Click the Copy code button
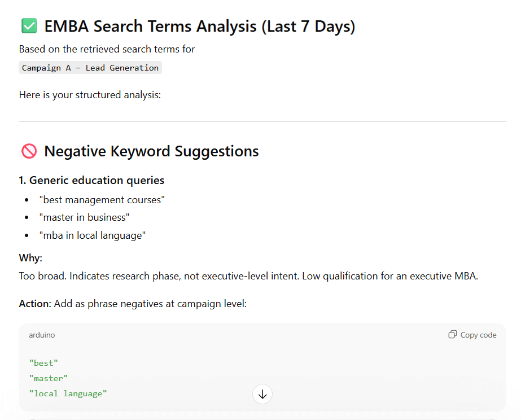Screen dimensions: 521x420 472,334
